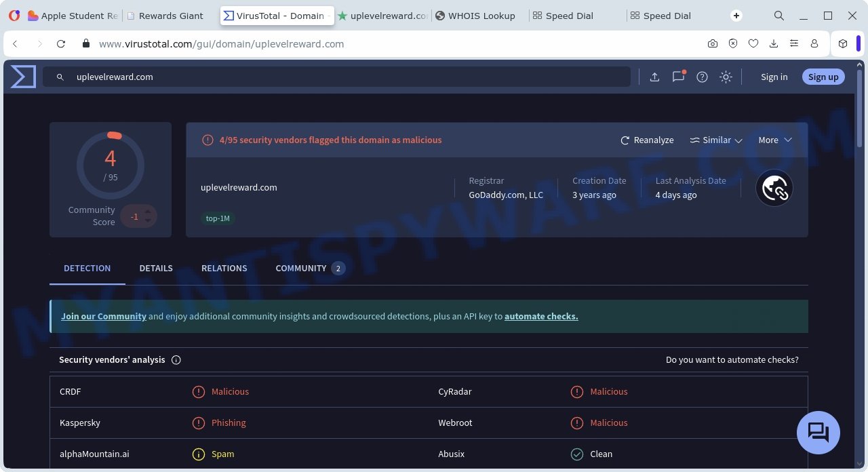Click the uplevelreward.com search input field

339,77
